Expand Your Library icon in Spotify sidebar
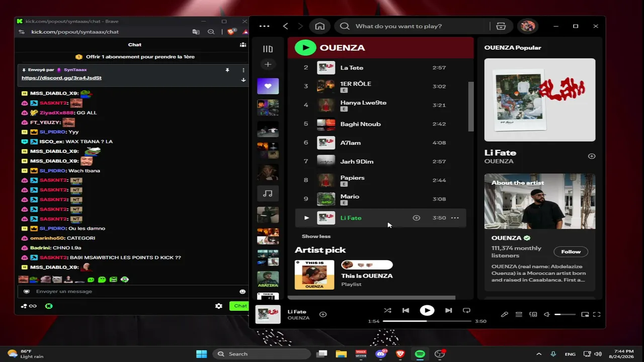The width and height of the screenshot is (644, 362). 268,49
